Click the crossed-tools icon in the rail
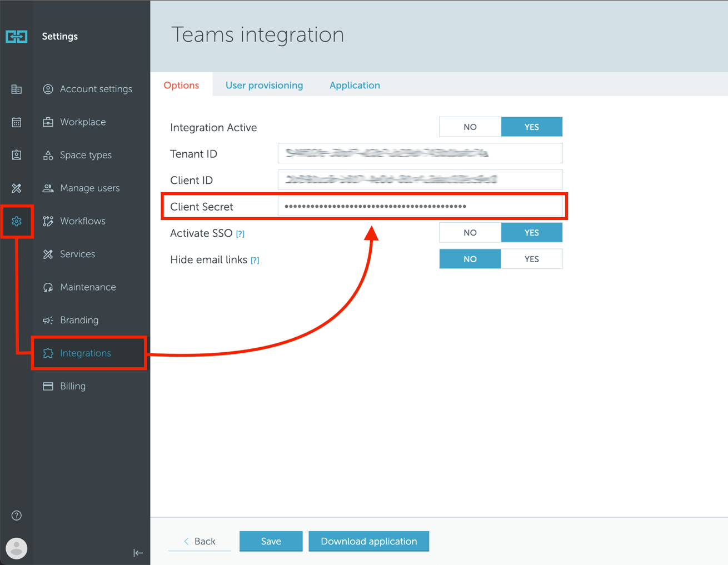 click(16, 188)
